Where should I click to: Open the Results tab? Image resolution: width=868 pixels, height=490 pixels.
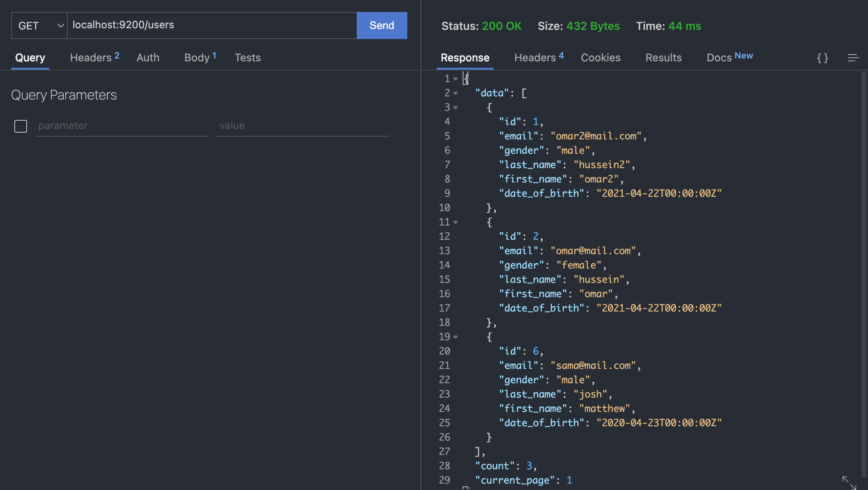click(x=664, y=58)
